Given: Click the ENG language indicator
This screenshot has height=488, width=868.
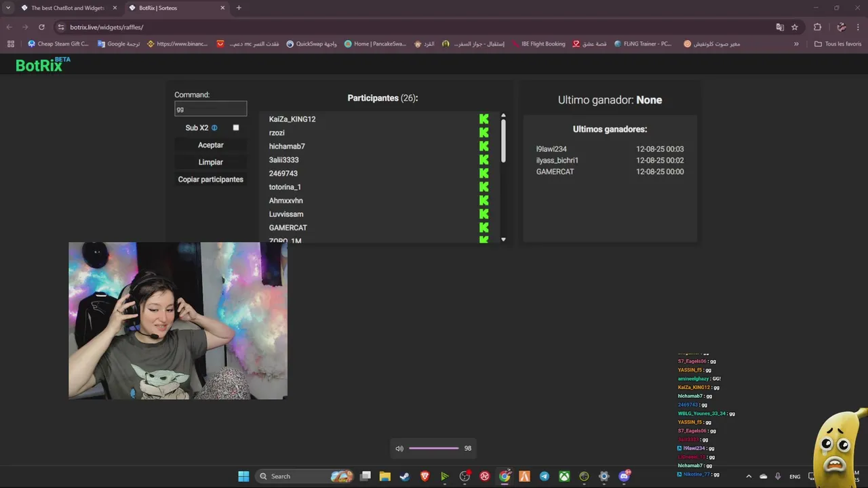Looking at the screenshot, I should coord(795,476).
